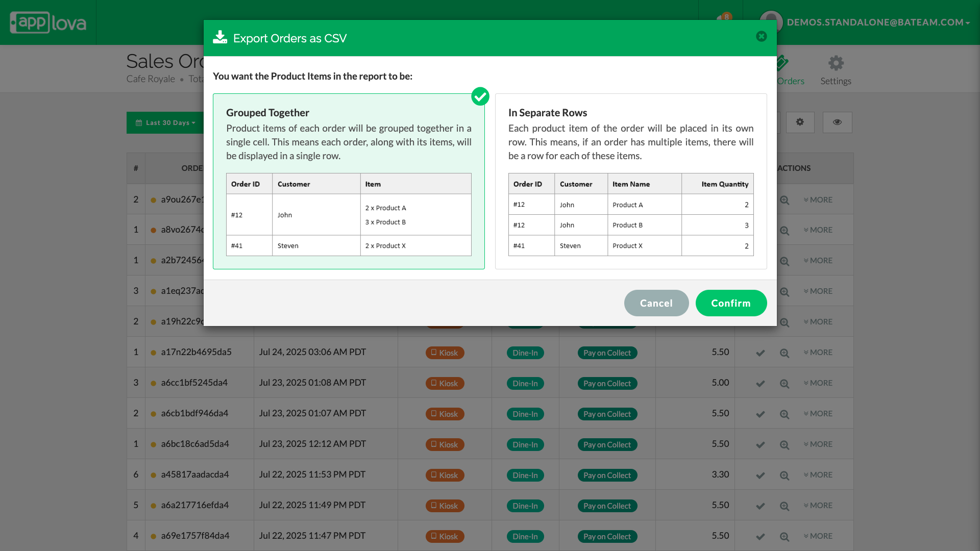Expand MORE for order a6cb1bdf946da4
Screen dimensions: 980x551
[818, 414]
